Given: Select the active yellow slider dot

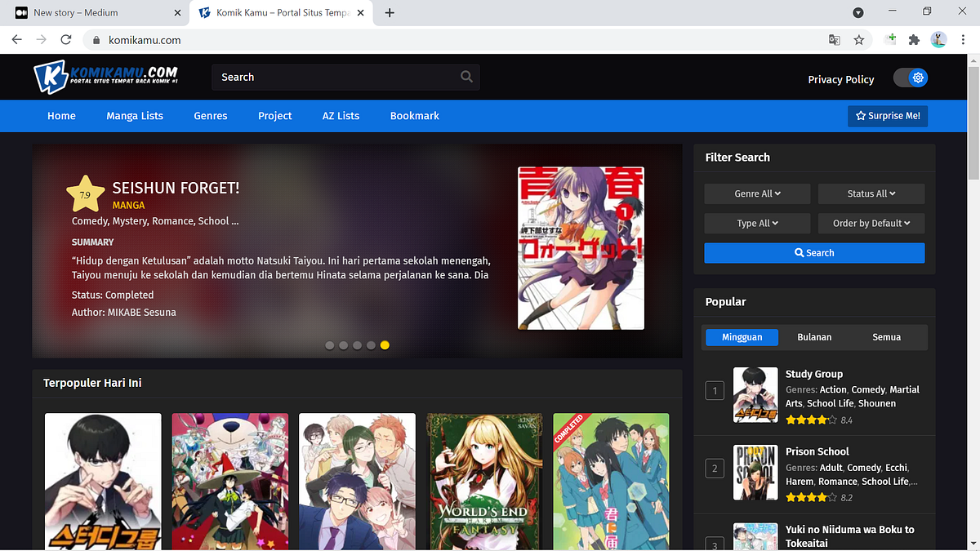Looking at the screenshot, I should (x=385, y=345).
